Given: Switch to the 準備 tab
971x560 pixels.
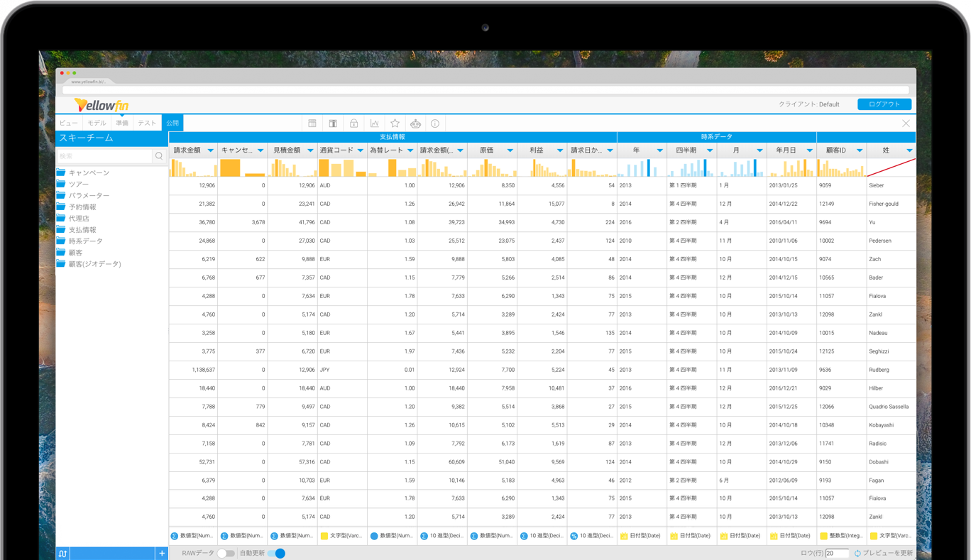Looking at the screenshot, I should pyautogui.click(x=121, y=122).
